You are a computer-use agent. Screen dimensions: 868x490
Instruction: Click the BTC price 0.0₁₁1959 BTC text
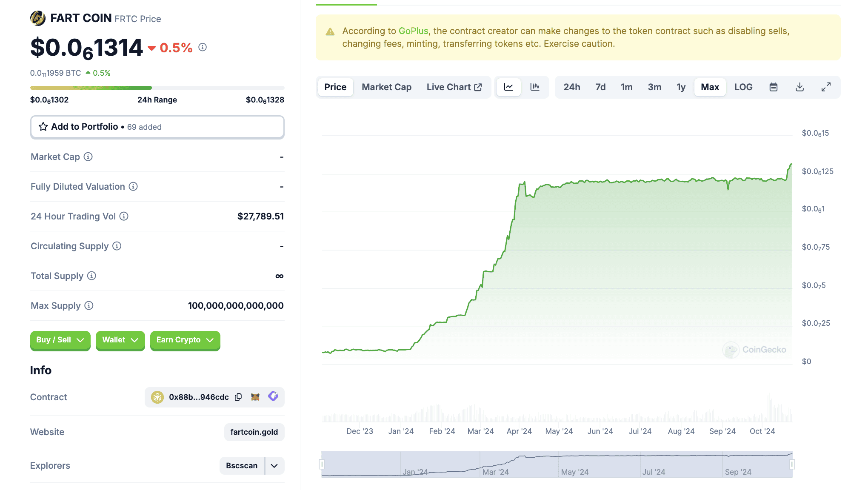(x=55, y=73)
